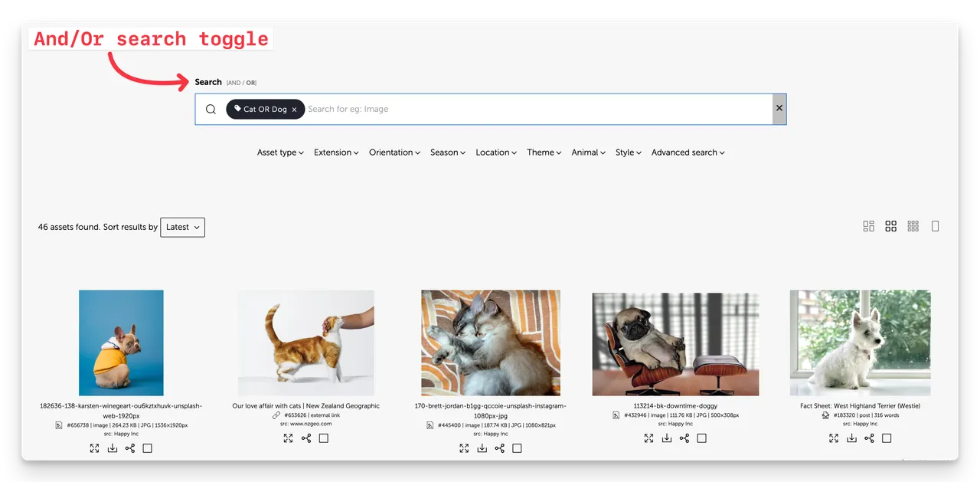Check the selection box for French bulldog image

[x=148, y=448]
